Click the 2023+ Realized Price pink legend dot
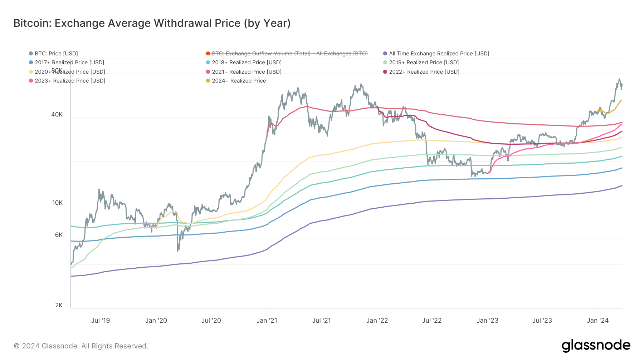This screenshot has height=362, width=644. click(31, 81)
